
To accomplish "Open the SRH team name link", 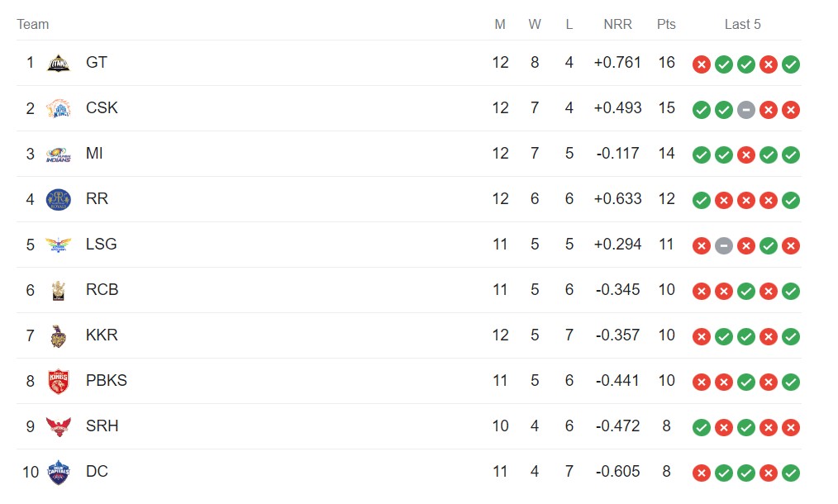I will (x=102, y=426).
